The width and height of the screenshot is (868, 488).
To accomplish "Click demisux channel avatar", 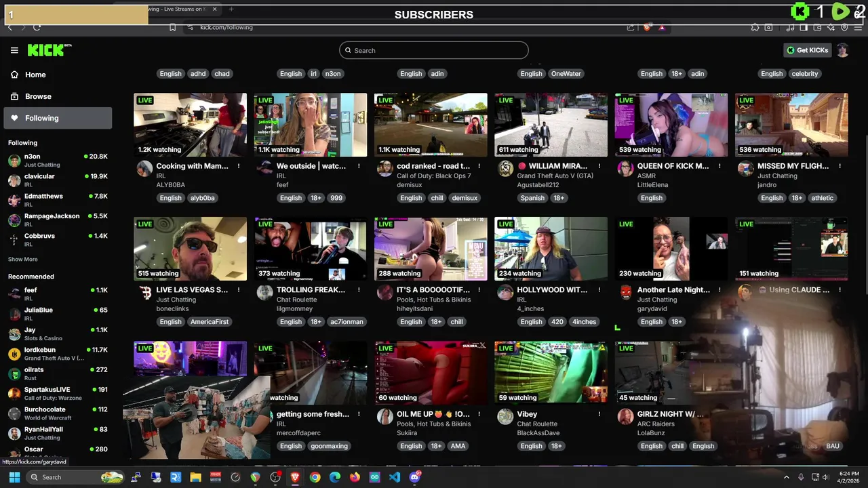I will [x=385, y=169].
